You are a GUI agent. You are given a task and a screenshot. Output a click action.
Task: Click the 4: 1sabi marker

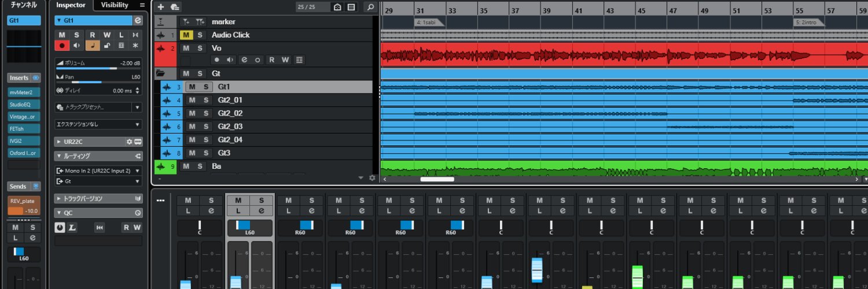pos(429,23)
